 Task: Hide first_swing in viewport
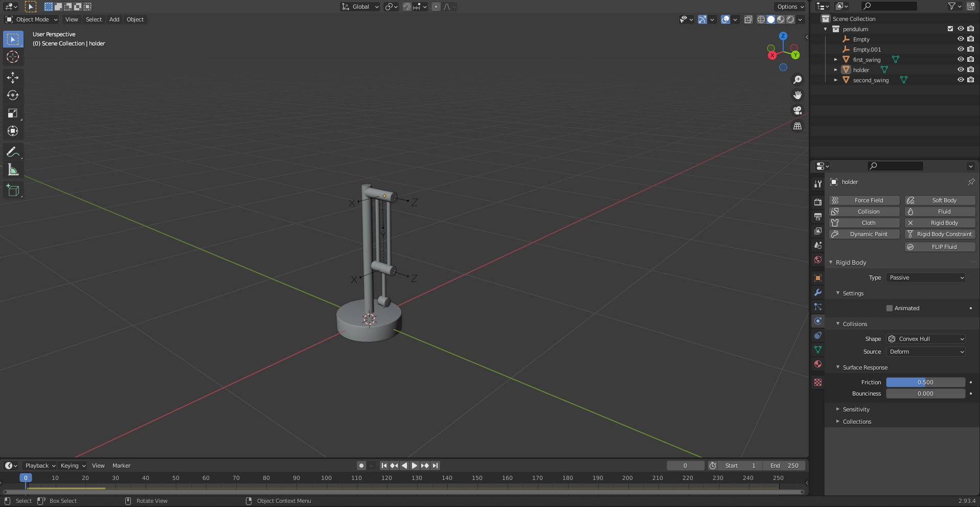(x=961, y=60)
